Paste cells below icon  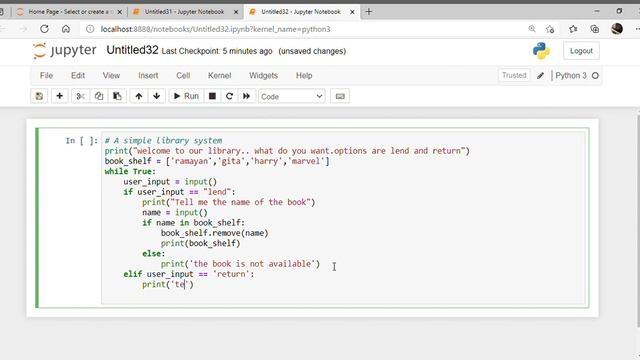[117, 96]
